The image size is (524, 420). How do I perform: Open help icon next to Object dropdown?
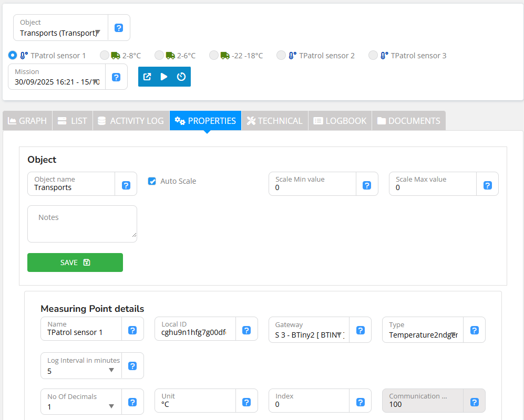click(119, 28)
